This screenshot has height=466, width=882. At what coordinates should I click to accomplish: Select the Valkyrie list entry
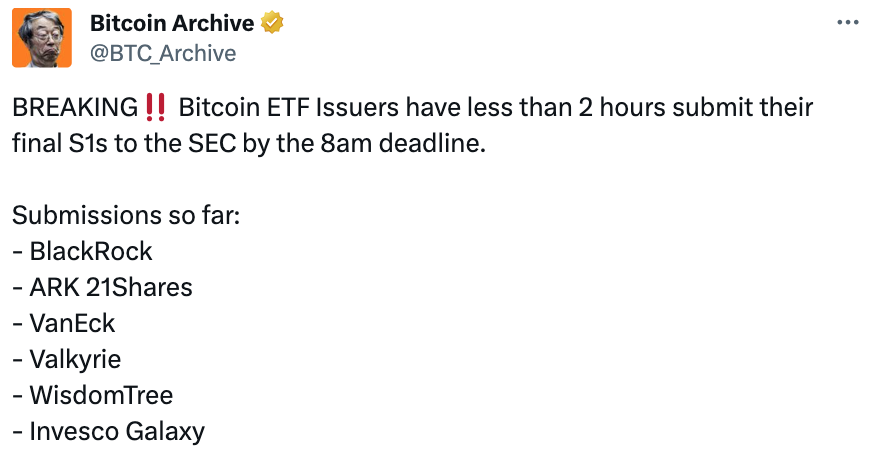[x=75, y=359]
